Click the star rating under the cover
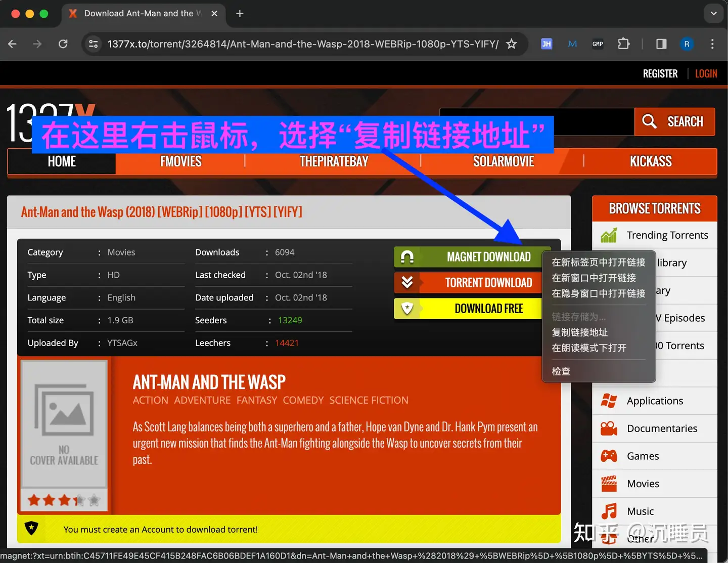This screenshot has width=728, height=563. click(x=64, y=500)
